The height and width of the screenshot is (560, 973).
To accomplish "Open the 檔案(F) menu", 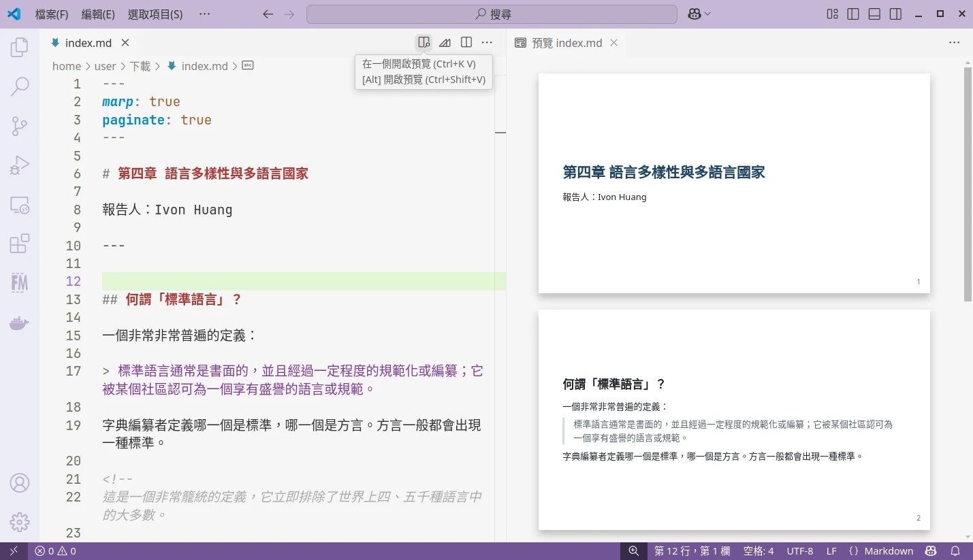I will (52, 14).
